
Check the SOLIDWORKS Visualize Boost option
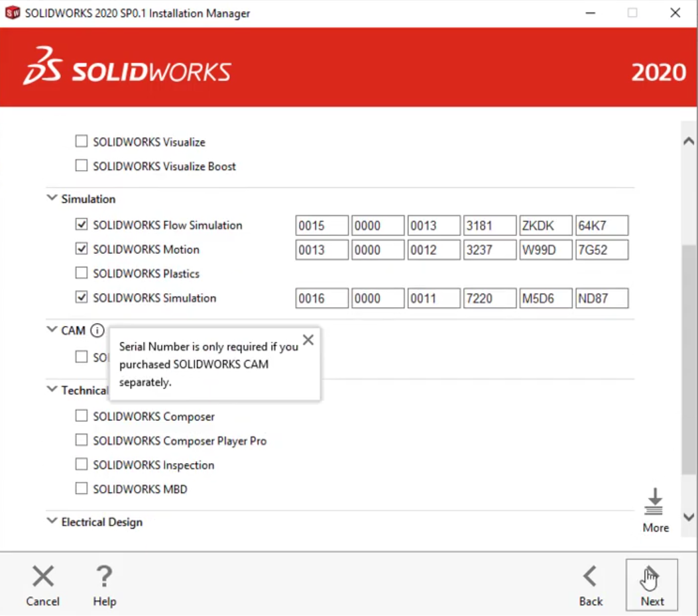[82, 166]
